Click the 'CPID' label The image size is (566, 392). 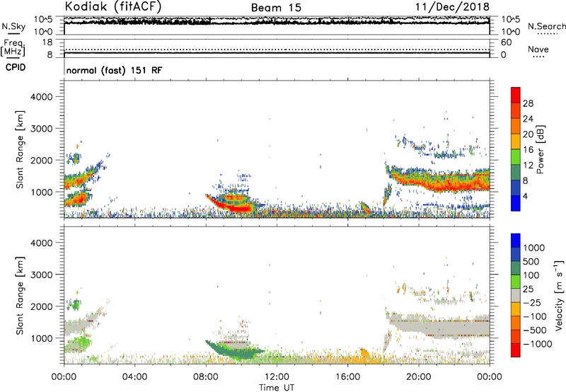[16, 67]
